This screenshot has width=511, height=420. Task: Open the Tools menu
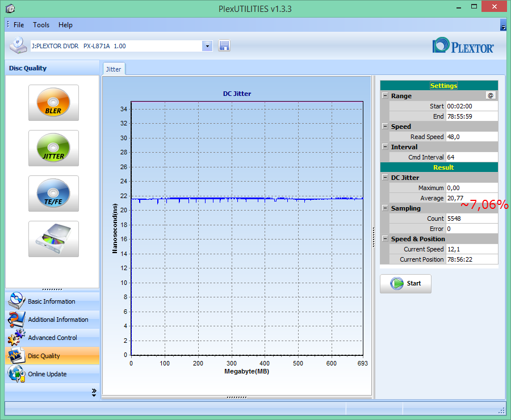pos(41,25)
